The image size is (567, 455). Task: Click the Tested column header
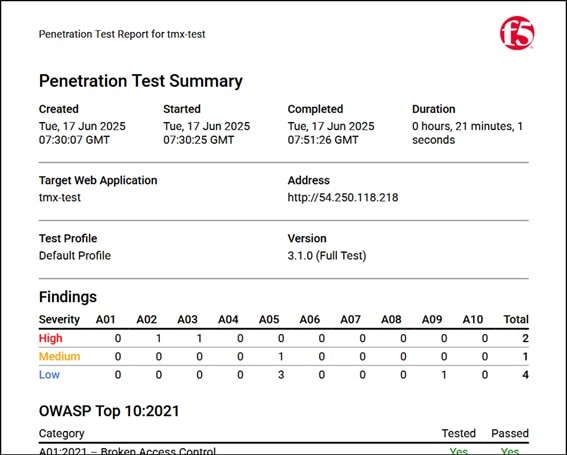coord(459,433)
